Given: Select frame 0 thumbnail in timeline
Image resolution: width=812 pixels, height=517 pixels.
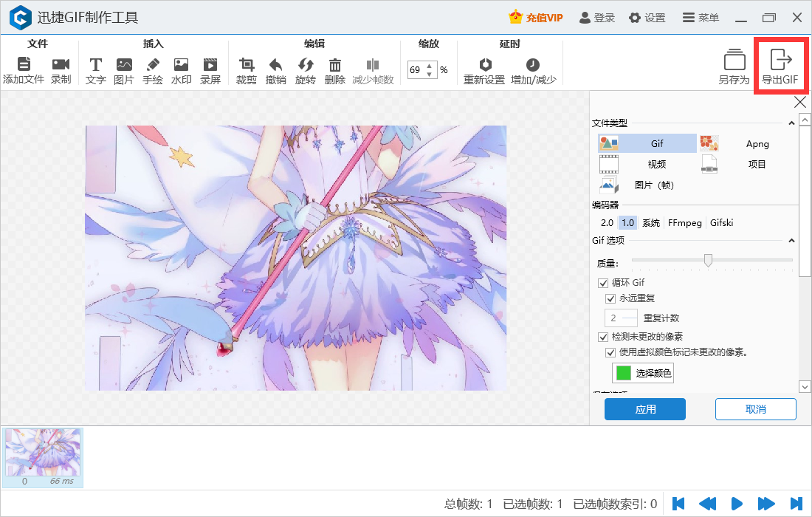Looking at the screenshot, I should point(43,458).
